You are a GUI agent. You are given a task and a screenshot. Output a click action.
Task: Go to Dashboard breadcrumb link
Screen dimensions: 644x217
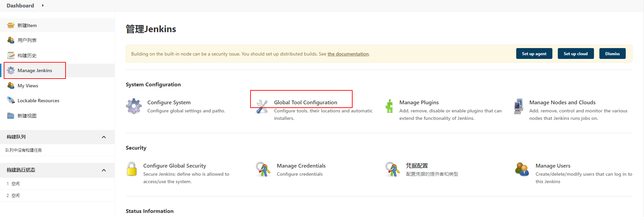pyautogui.click(x=20, y=5)
